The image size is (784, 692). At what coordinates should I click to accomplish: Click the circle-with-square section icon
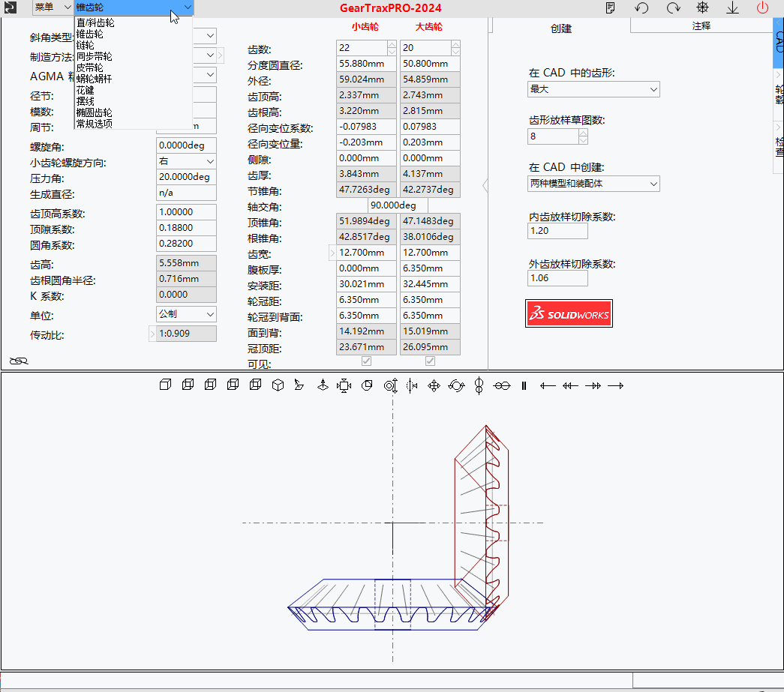click(x=367, y=385)
